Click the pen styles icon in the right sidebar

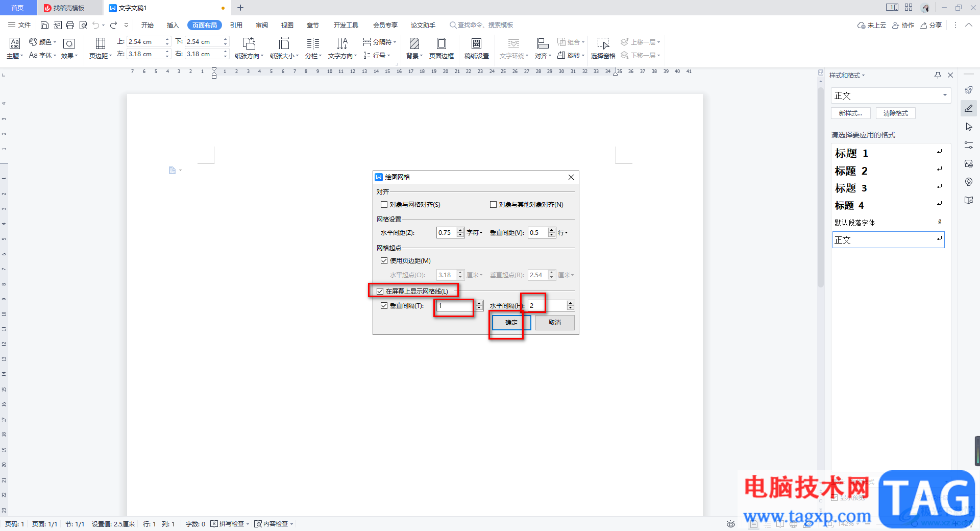(x=969, y=108)
